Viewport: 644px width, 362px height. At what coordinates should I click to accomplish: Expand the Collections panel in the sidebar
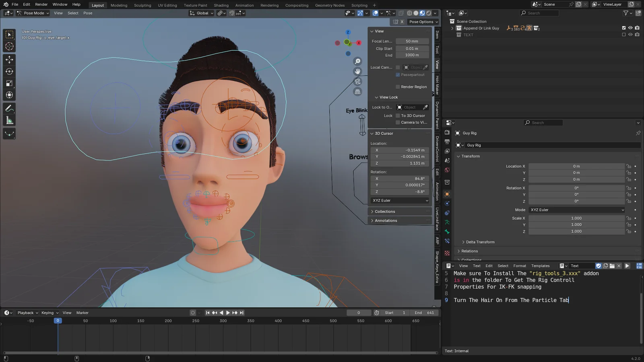click(384, 211)
